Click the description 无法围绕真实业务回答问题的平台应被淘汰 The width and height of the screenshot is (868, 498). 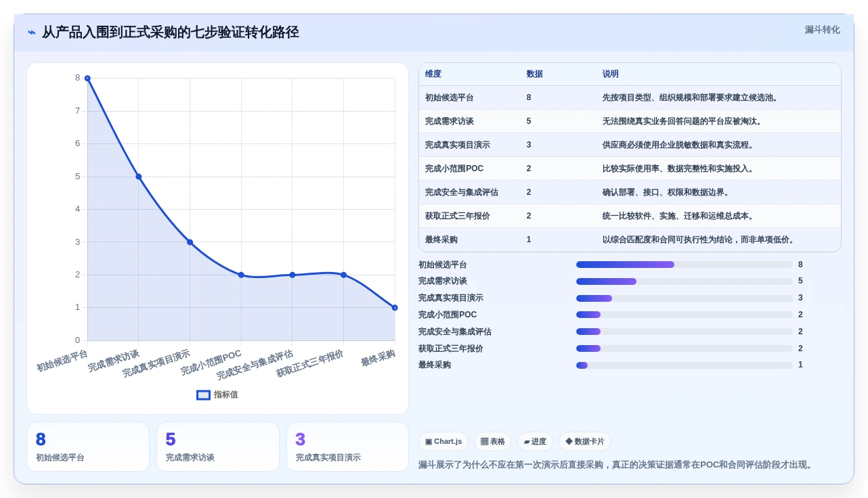point(684,122)
